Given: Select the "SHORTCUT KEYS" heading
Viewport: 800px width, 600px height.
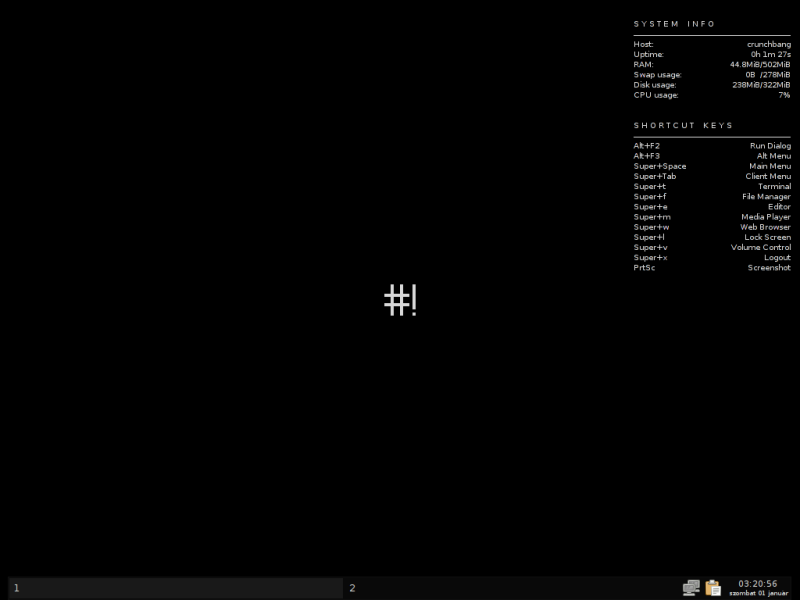Looking at the screenshot, I should [x=683, y=126].
